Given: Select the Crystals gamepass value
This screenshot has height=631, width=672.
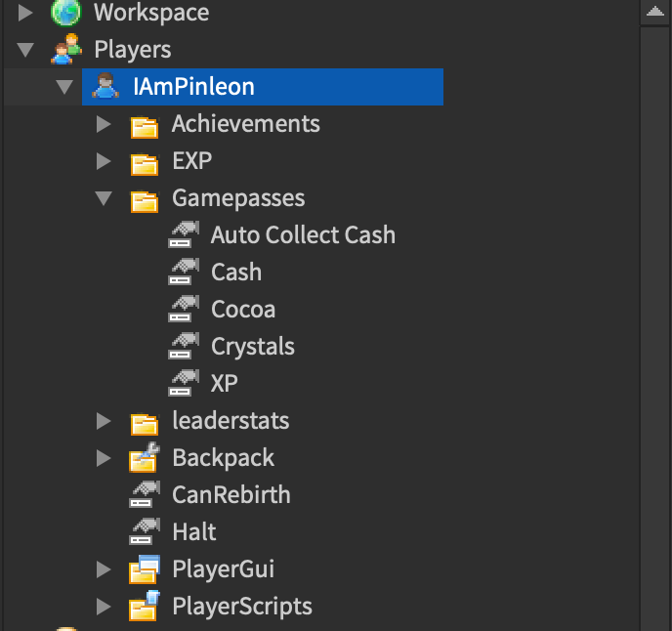Looking at the screenshot, I should tap(252, 347).
